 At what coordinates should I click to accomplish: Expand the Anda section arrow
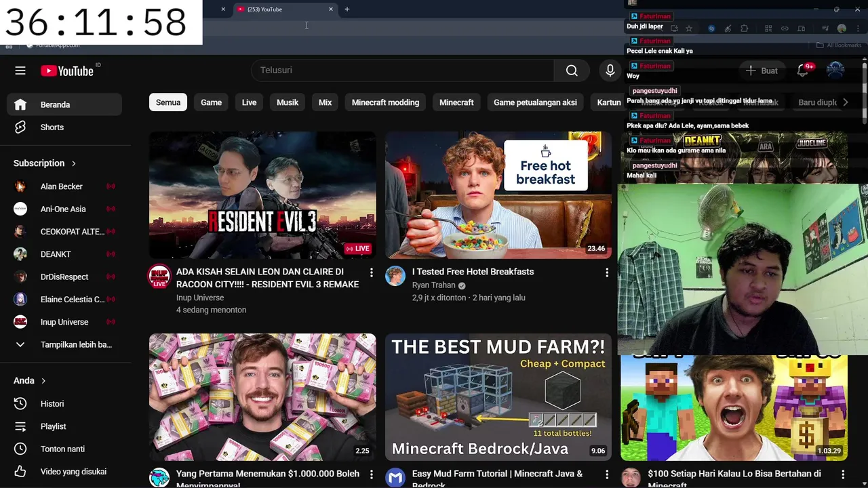click(x=43, y=381)
